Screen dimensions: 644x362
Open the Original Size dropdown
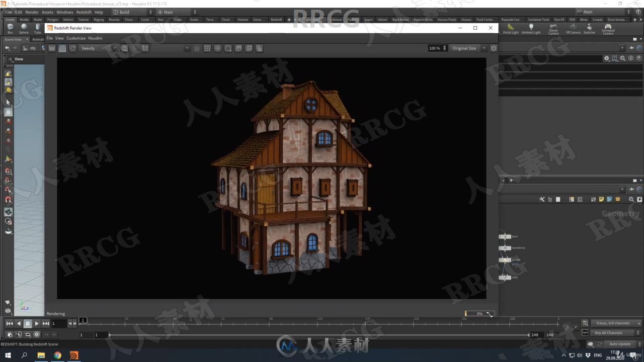(x=468, y=48)
